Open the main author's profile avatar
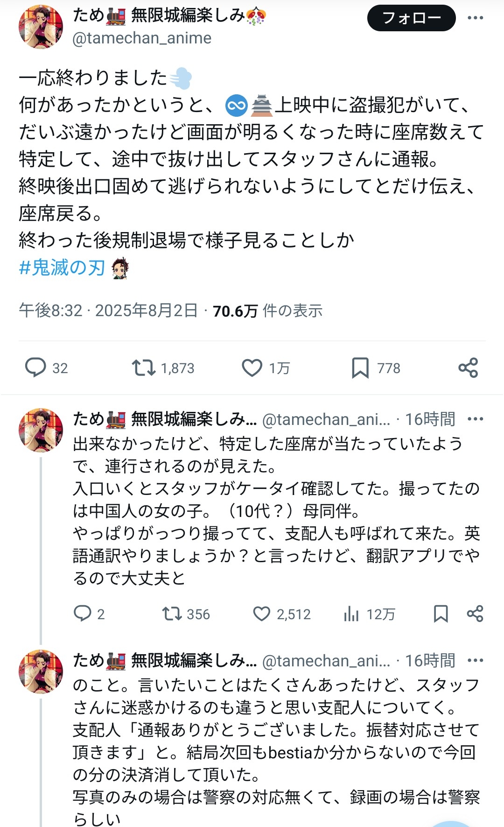Screen dimensions: 504x827 pos(41,27)
